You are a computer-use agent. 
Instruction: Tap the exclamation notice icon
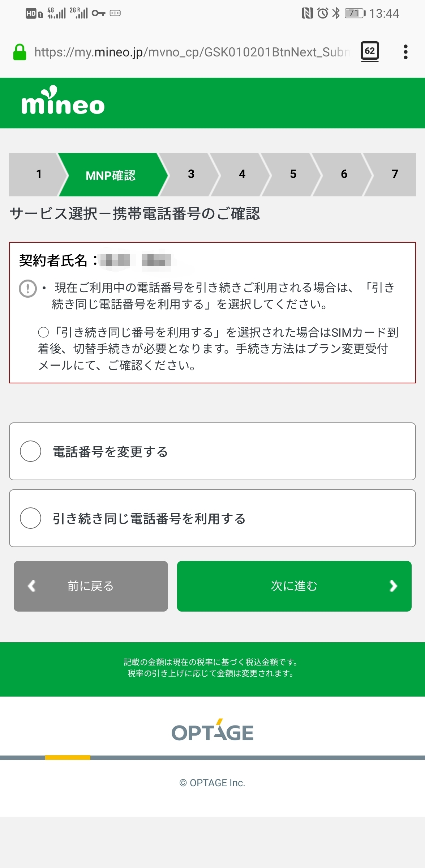coord(28,289)
